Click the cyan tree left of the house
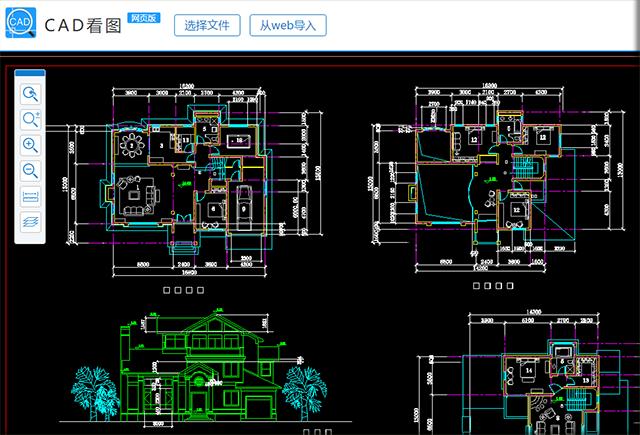 [x=95, y=393]
